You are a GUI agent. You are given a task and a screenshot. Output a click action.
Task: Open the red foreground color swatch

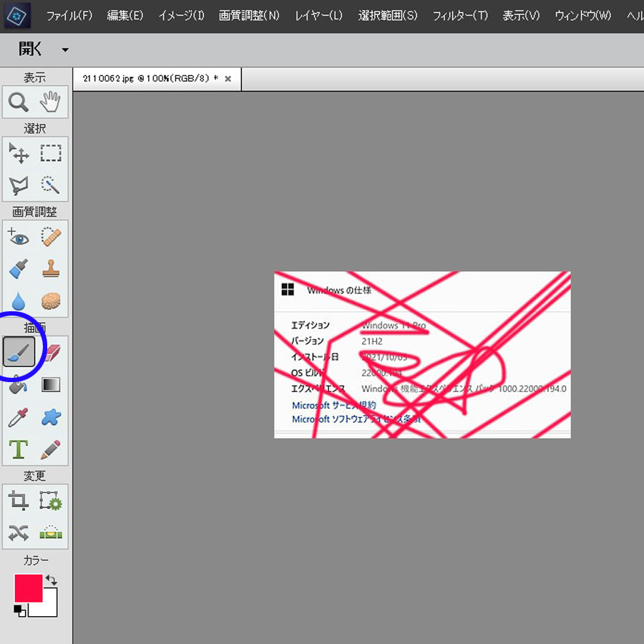pos(29,587)
